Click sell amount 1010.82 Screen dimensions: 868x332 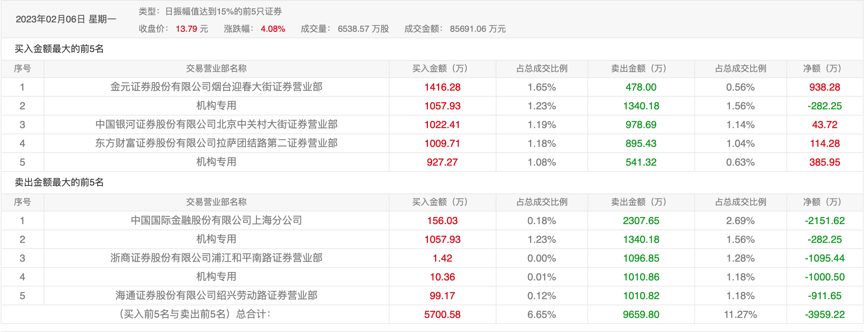[641, 296]
